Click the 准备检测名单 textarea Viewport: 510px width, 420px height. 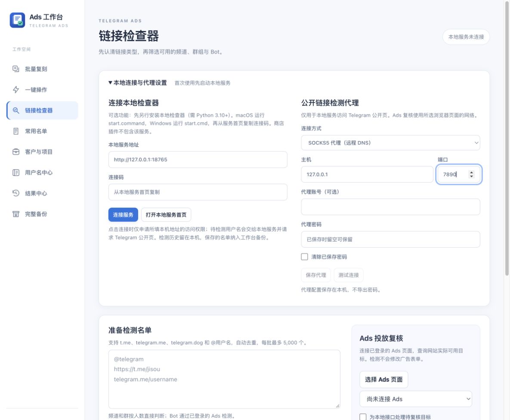coord(224,379)
